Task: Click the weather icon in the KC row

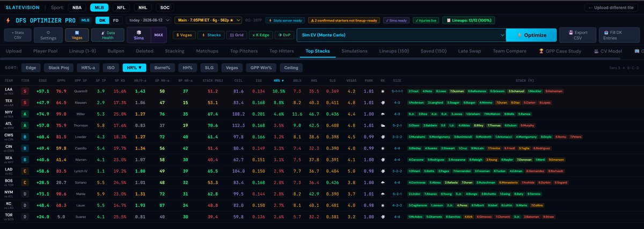Action: [x=383, y=204]
